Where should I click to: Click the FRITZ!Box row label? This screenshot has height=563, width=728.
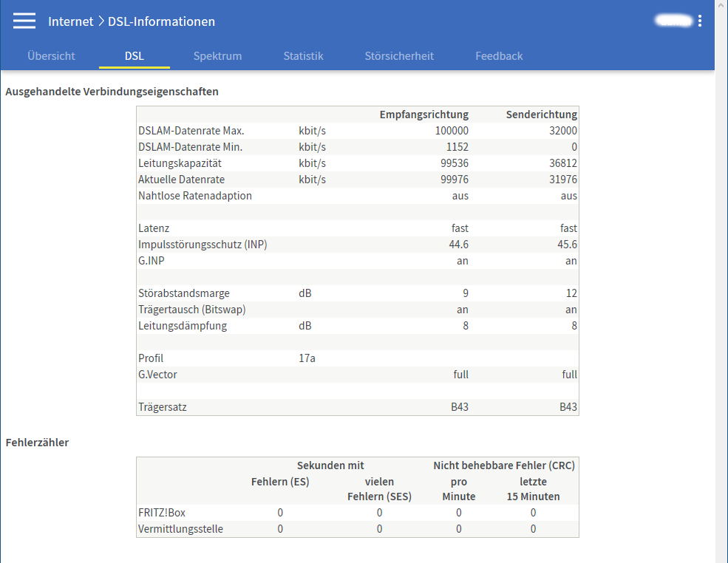click(x=161, y=513)
